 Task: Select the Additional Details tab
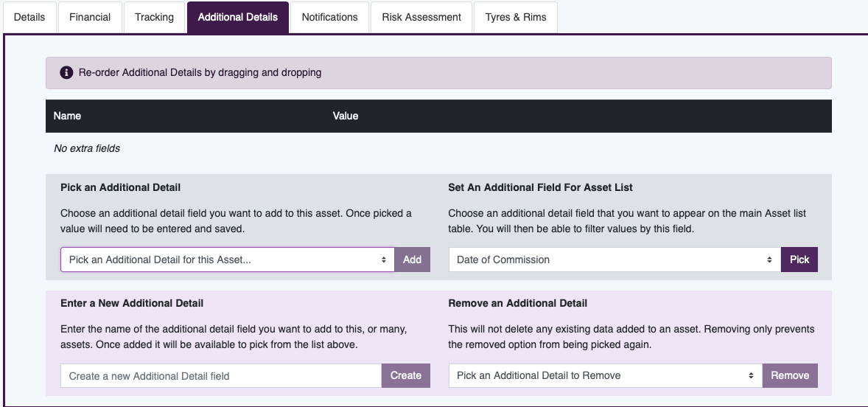(238, 17)
